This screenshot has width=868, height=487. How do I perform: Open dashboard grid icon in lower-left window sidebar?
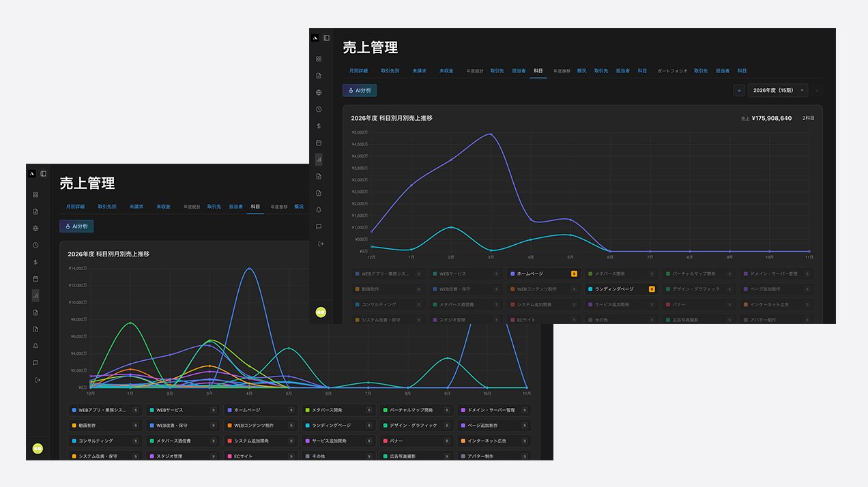35,194
